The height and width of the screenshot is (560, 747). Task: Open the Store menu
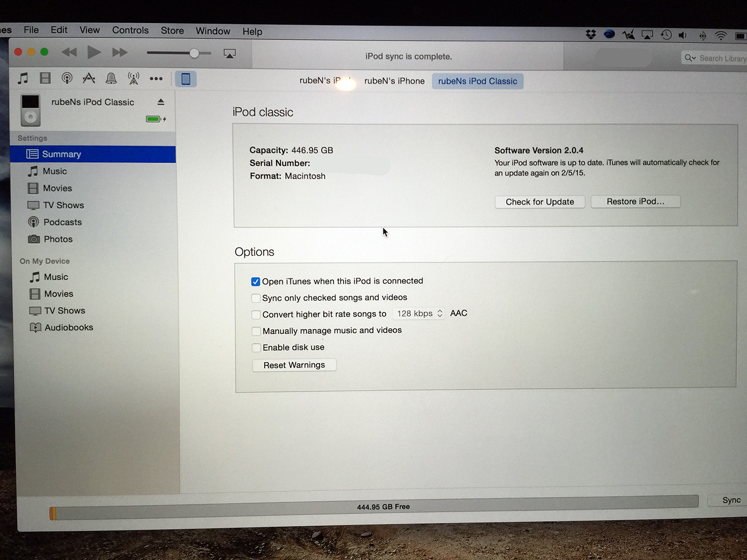172,31
